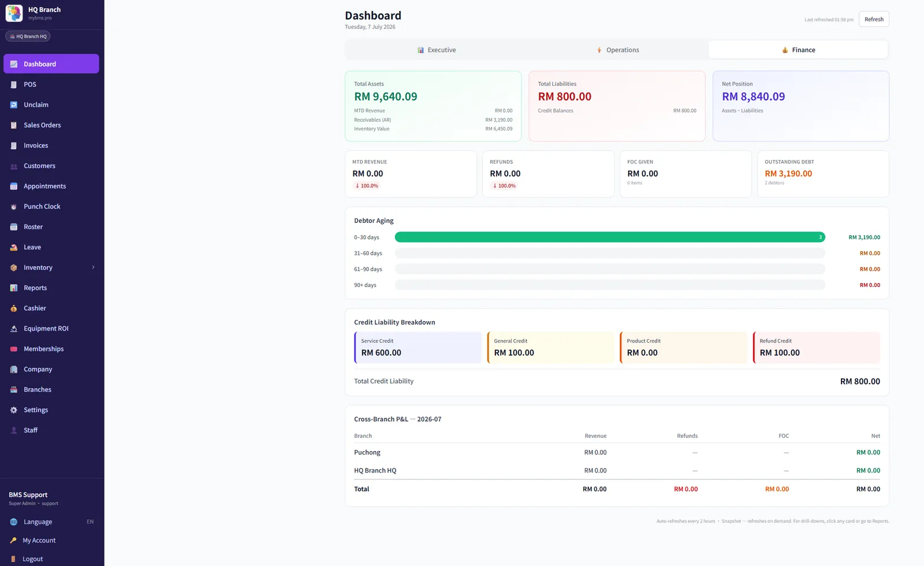Open the Appointments menu item
The image size is (924, 566).
click(x=51, y=186)
